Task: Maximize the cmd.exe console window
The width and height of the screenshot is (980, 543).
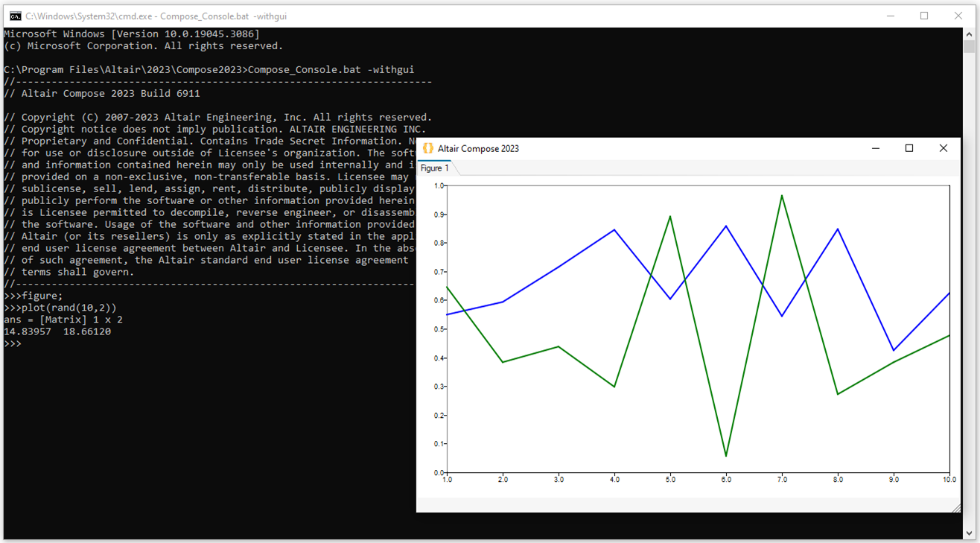Action: click(x=924, y=16)
